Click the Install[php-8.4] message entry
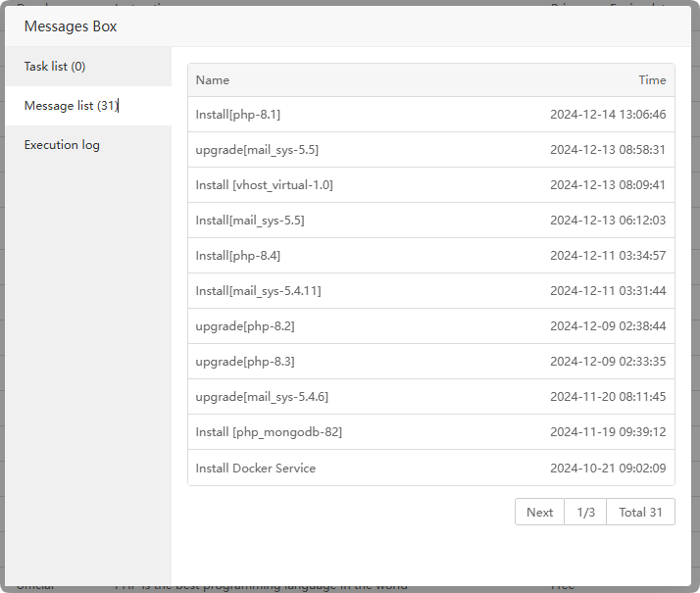The height and width of the screenshot is (593, 700). (238, 256)
